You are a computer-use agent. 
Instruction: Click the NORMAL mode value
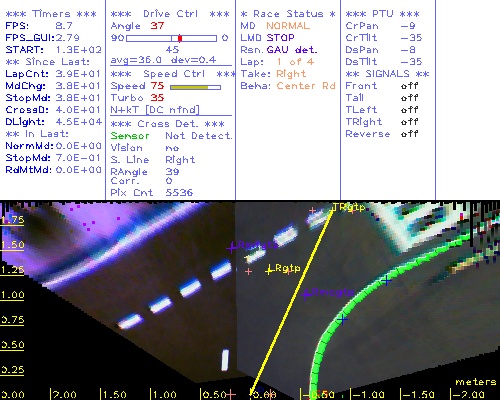[x=288, y=26]
